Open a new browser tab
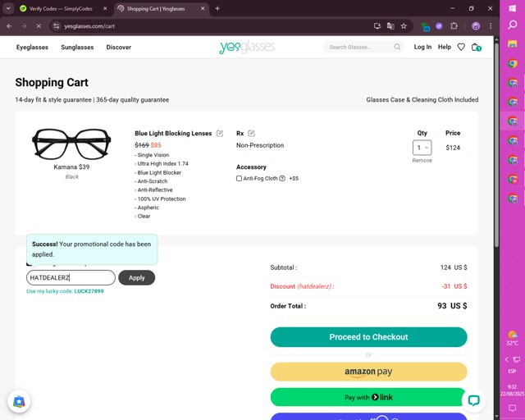 (217, 9)
